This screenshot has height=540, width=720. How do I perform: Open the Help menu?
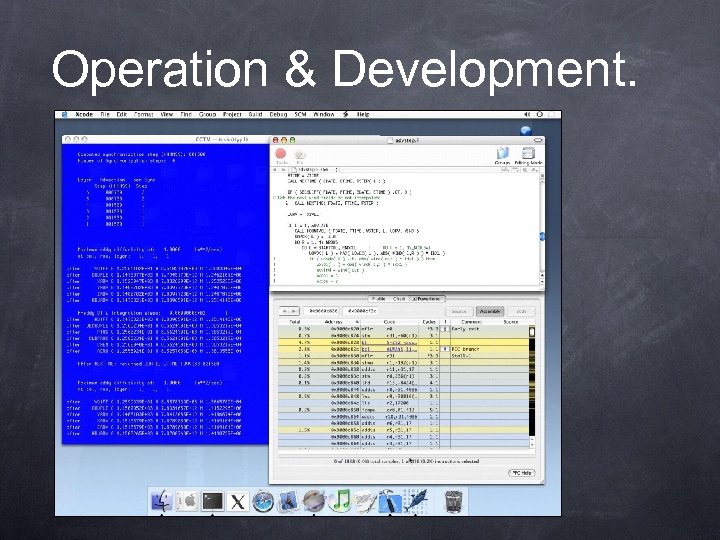(363, 114)
